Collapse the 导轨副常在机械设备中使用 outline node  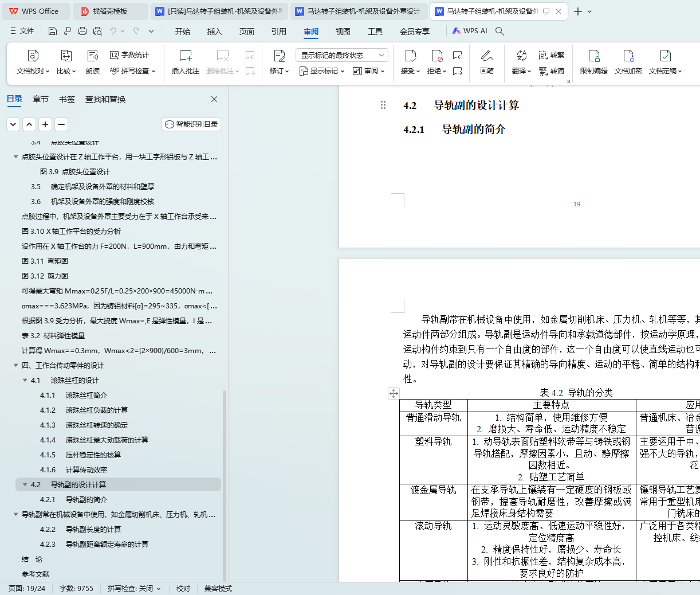(15, 514)
